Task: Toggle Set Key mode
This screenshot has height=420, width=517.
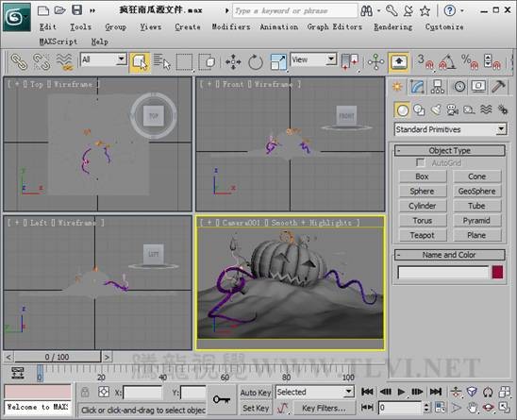Action: click(256, 408)
